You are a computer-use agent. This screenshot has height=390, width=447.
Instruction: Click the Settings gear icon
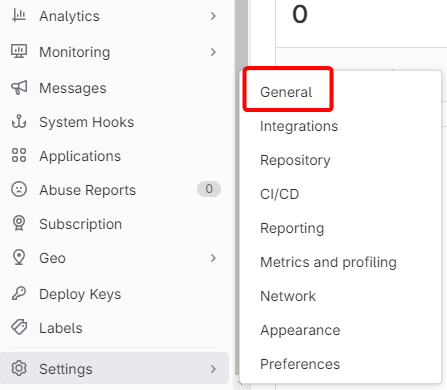[x=19, y=368]
